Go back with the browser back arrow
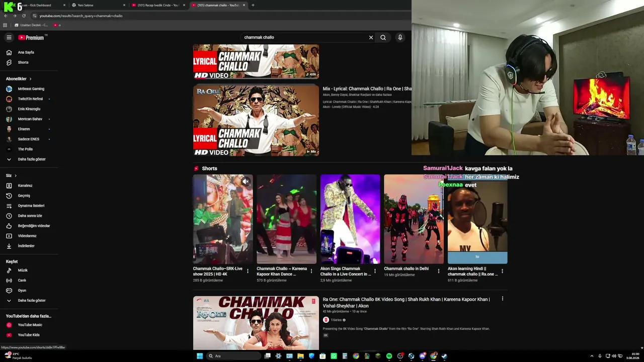The image size is (644, 362). (x=6, y=16)
